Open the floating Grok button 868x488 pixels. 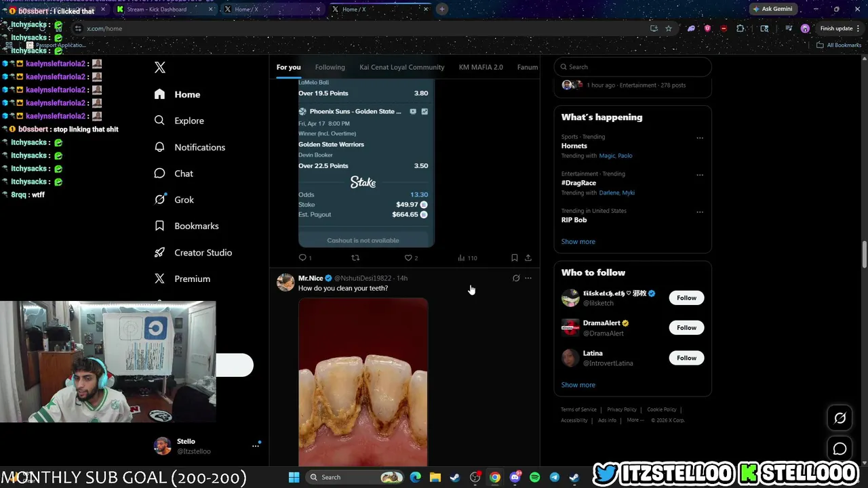click(840, 418)
